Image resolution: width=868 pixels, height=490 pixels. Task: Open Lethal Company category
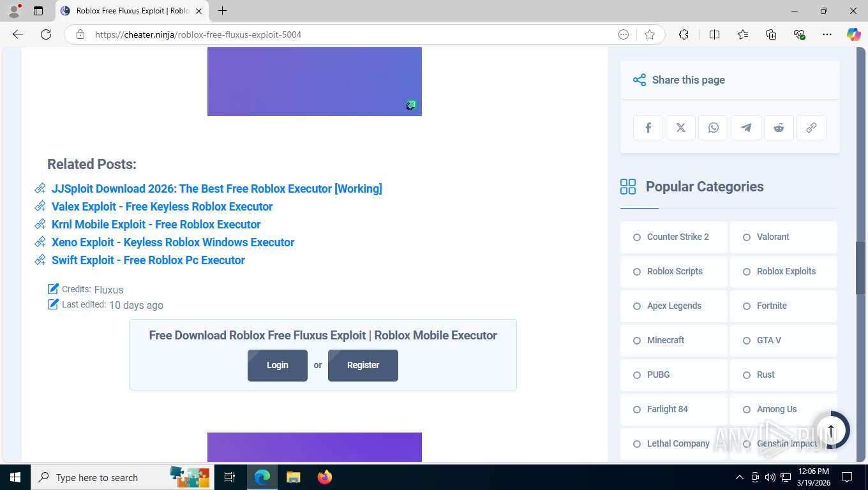coord(674,444)
